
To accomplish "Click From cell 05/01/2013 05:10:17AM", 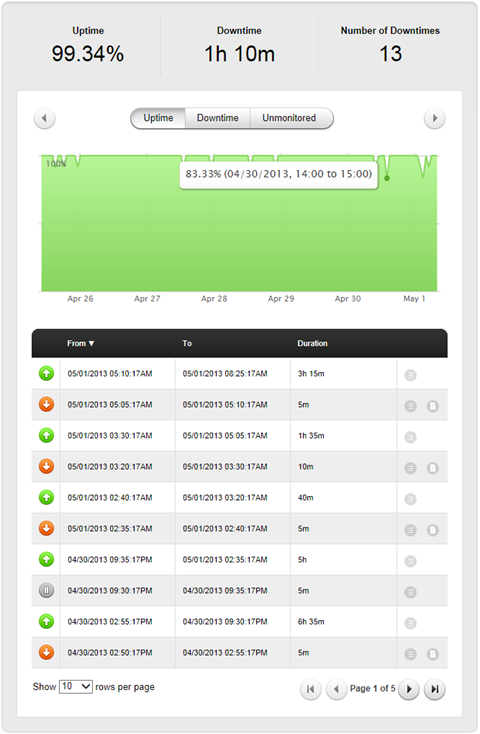I will [x=110, y=374].
